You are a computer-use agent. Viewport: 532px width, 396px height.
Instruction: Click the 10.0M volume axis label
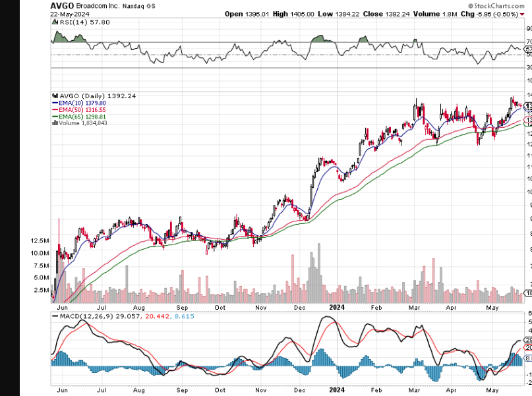(x=40, y=253)
